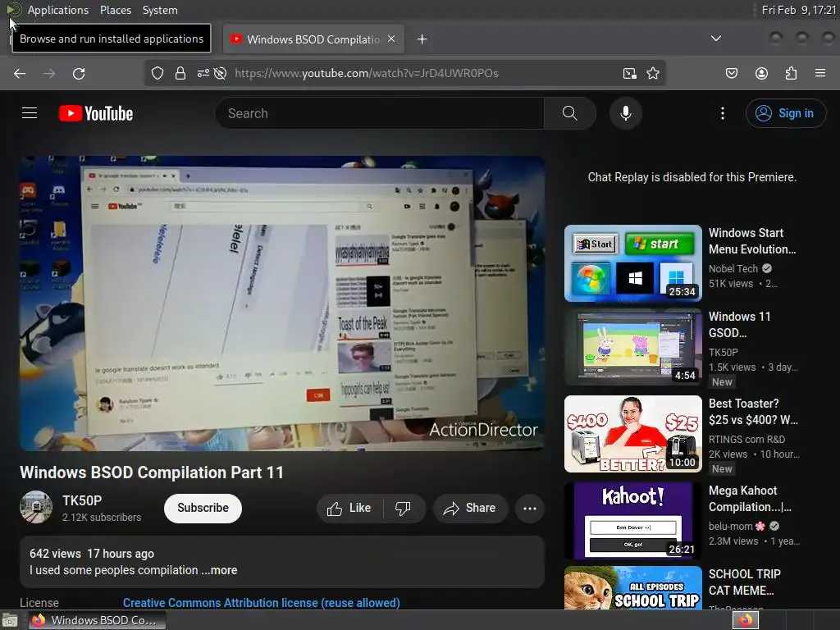Select the Windows BSOD Compilation browser tab

click(x=313, y=39)
